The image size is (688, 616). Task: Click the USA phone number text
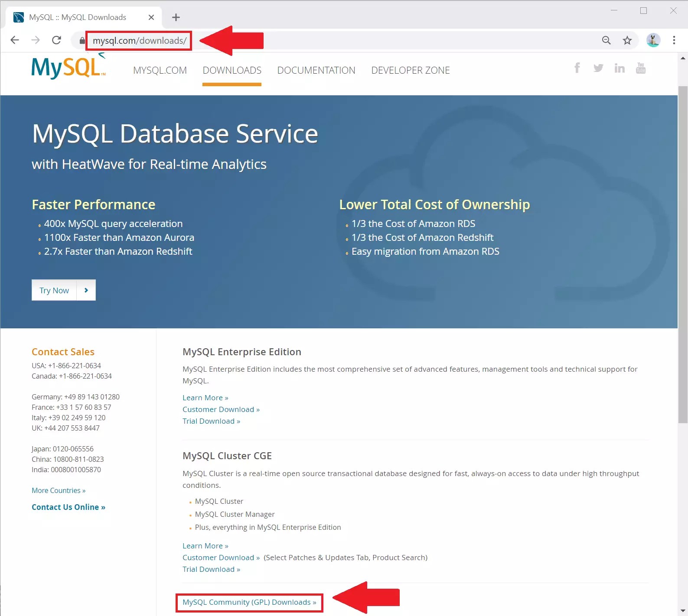66,366
